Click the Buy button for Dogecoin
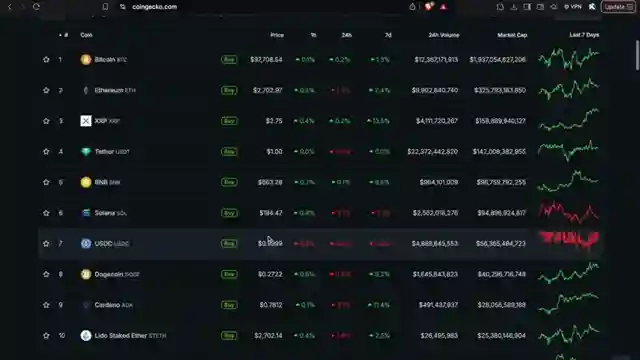640x360 pixels. [229, 274]
